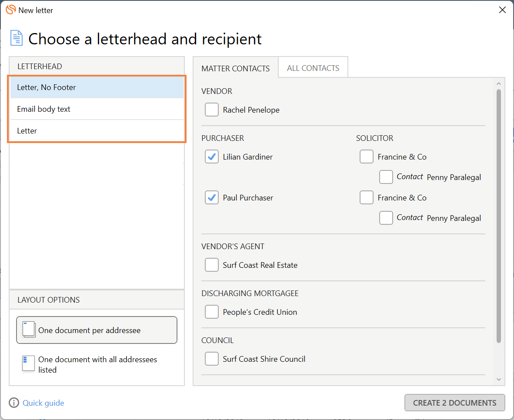Choose One document with all addressees listed

97,364
